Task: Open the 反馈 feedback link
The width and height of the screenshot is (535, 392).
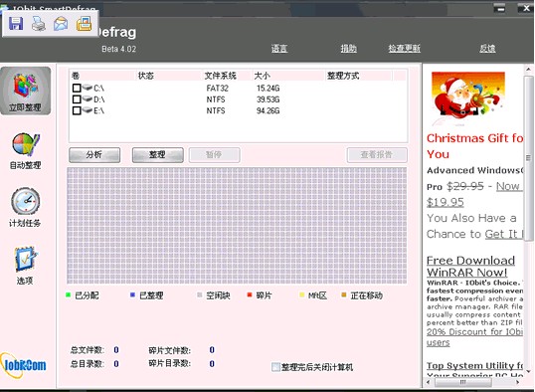Action: [x=487, y=49]
